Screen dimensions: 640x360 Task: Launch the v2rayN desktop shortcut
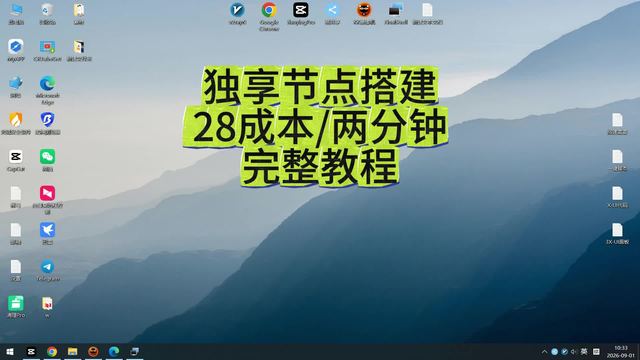click(238, 13)
